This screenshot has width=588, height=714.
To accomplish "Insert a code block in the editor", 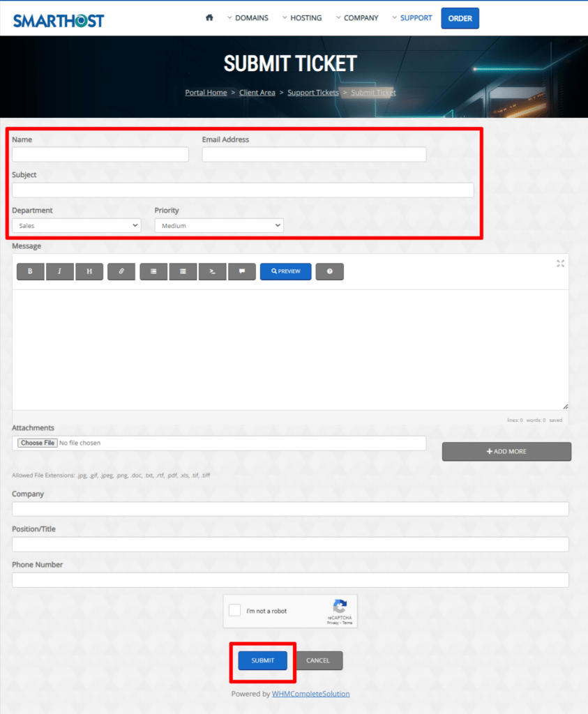I will point(213,271).
